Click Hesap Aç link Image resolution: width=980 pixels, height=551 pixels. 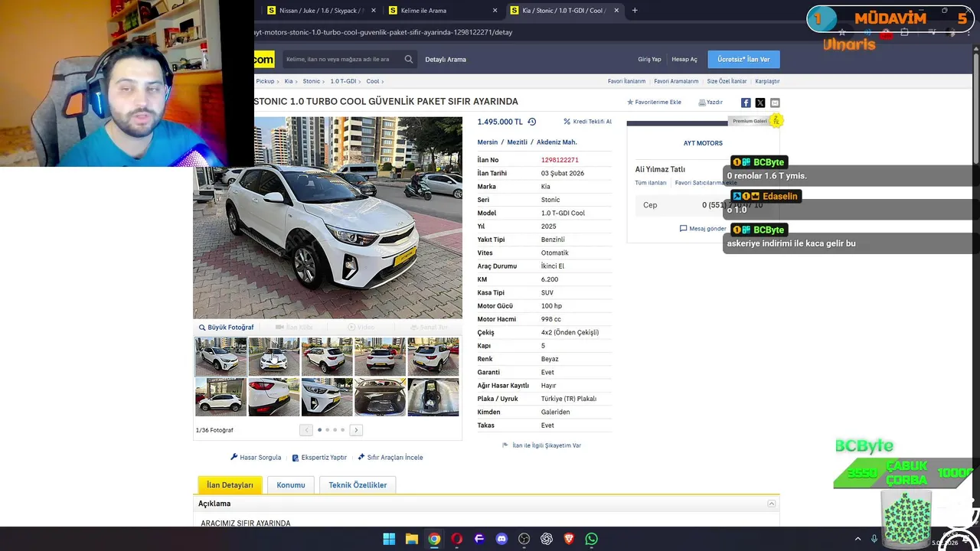pyautogui.click(x=684, y=59)
